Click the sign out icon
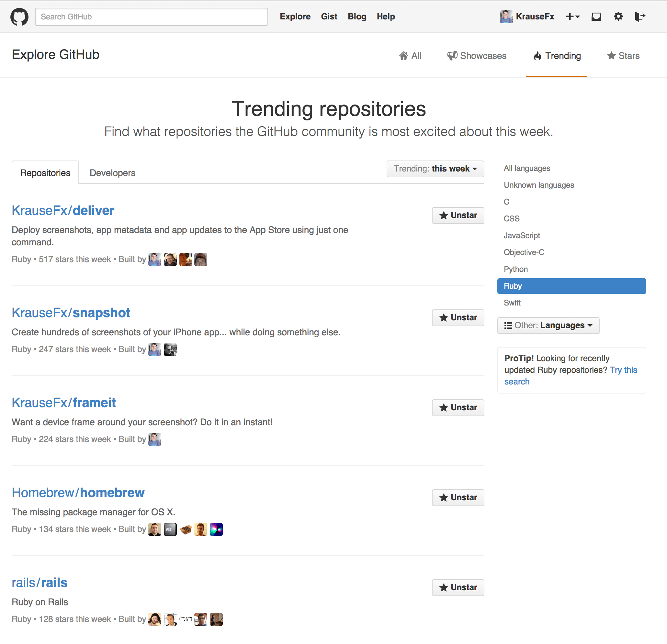 click(x=640, y=16)
